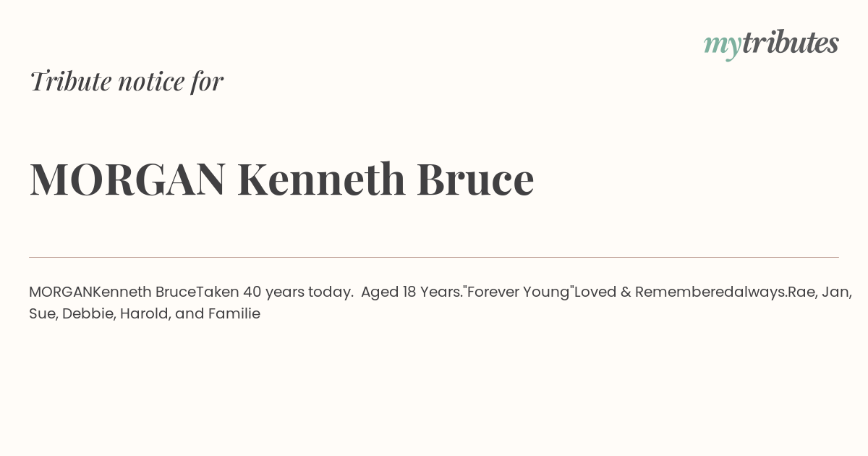
Task: Click the name Kenneth in the heading
Action: tap(321, 179)
